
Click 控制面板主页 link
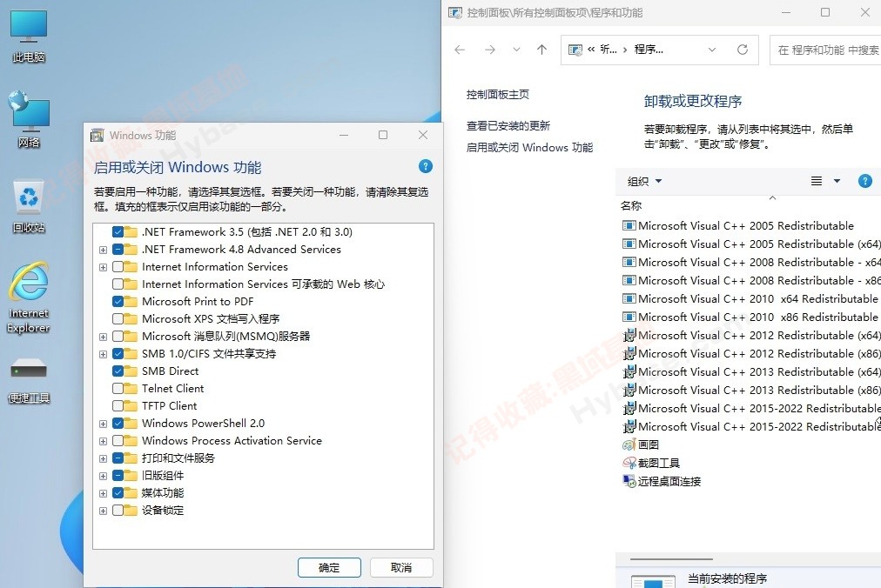(x=497, y=94)
